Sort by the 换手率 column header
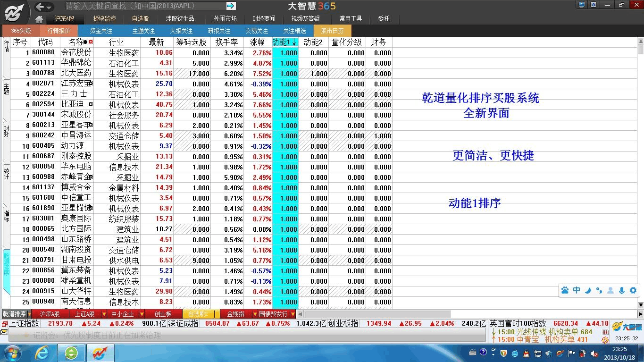This screenshot has width=644, height=362. pos(226,42)
